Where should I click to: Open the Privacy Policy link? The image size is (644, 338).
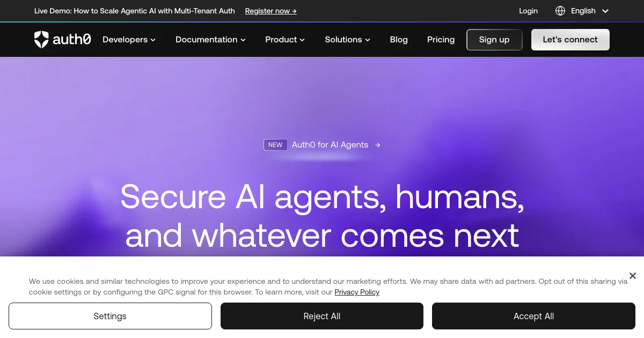tap(357, 292)
